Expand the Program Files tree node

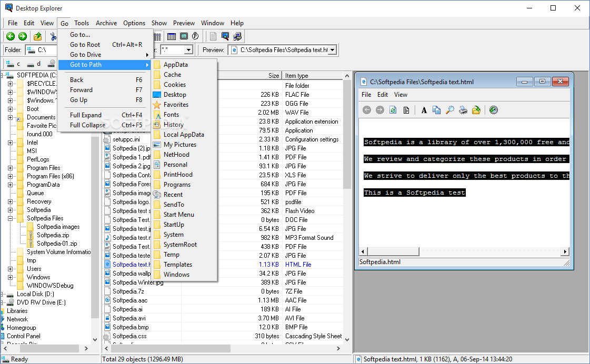[10, 168]
